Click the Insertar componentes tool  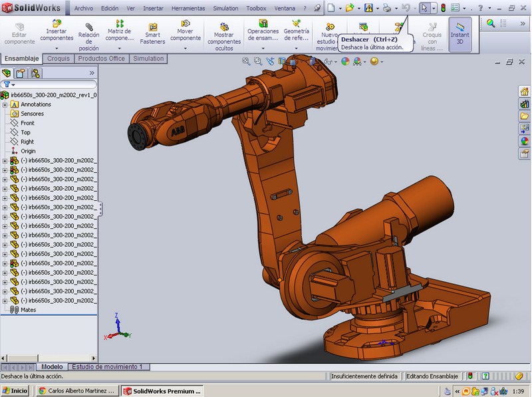(x=57, y=31)
